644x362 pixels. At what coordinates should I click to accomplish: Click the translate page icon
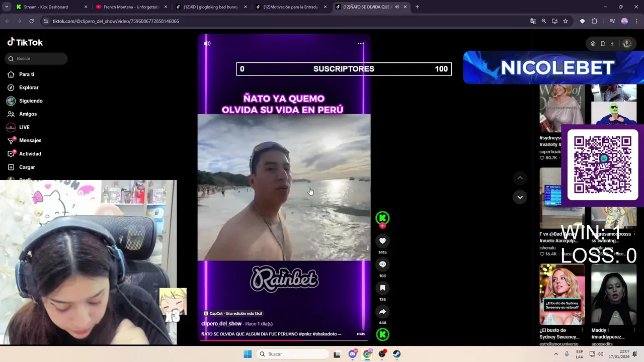point(533,21)
